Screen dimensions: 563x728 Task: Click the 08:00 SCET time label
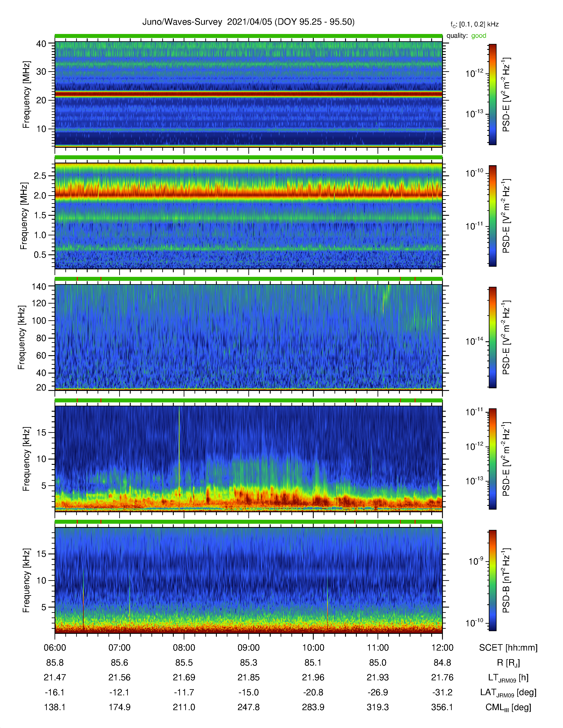[x=184, y=648]
